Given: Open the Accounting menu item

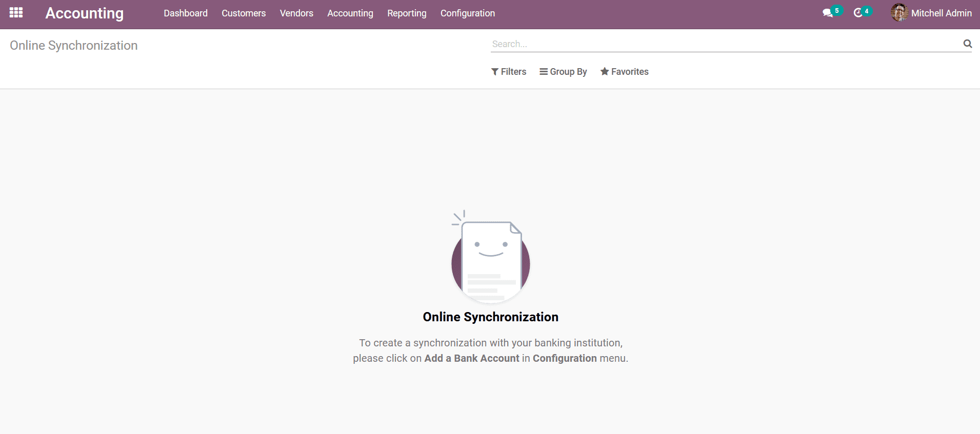Looking at the screenshot, I should [350, 13].
